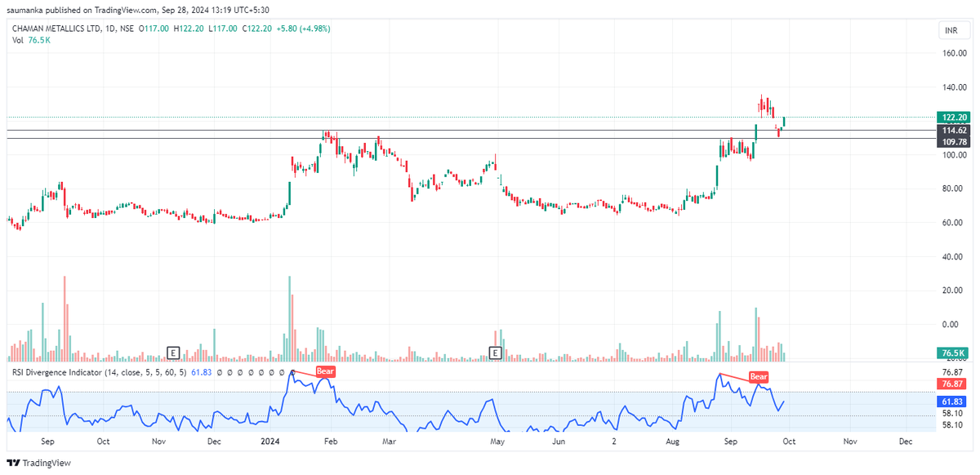The height and width of the screenshot is (475, 980).
Task: Click the O117.00 open value
Action: 154,29
